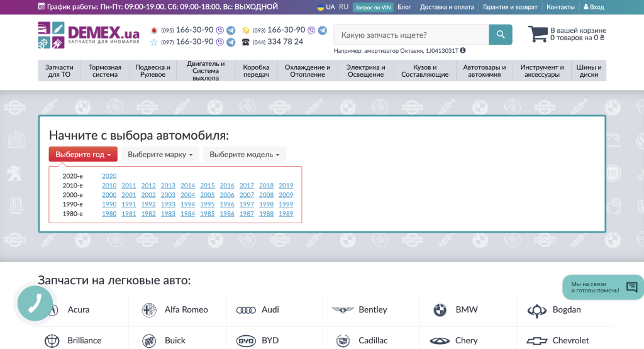Click Telegram icon next to (093) number
Screen dimensions: 644x349
323,30
